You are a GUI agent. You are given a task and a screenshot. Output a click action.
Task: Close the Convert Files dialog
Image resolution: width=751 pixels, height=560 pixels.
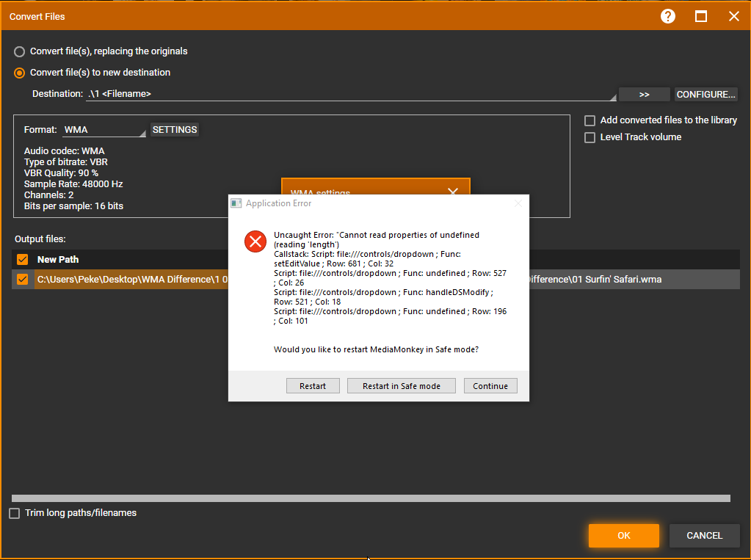pos(733,16)
